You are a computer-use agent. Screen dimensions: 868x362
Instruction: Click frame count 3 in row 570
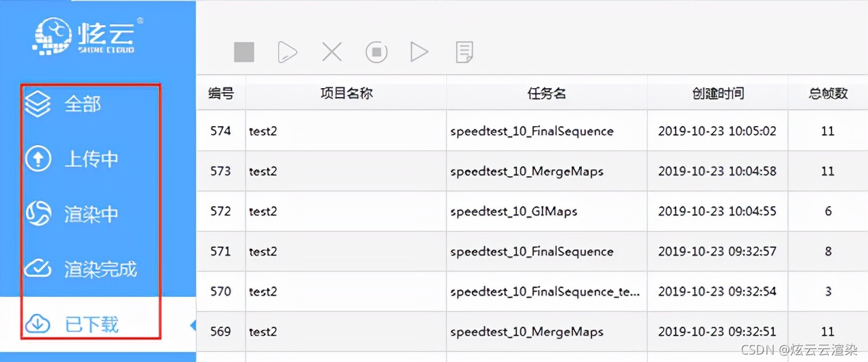(828, 291)
